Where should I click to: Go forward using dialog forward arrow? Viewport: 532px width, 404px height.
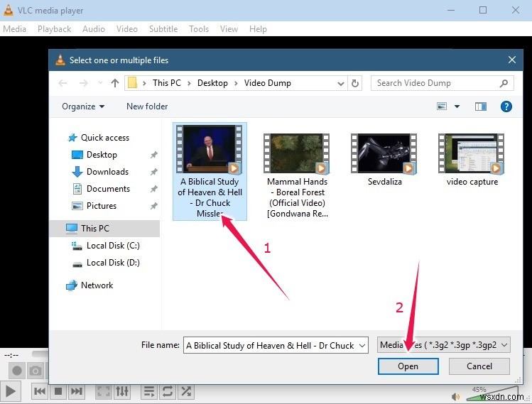click(x=83, y=83)
